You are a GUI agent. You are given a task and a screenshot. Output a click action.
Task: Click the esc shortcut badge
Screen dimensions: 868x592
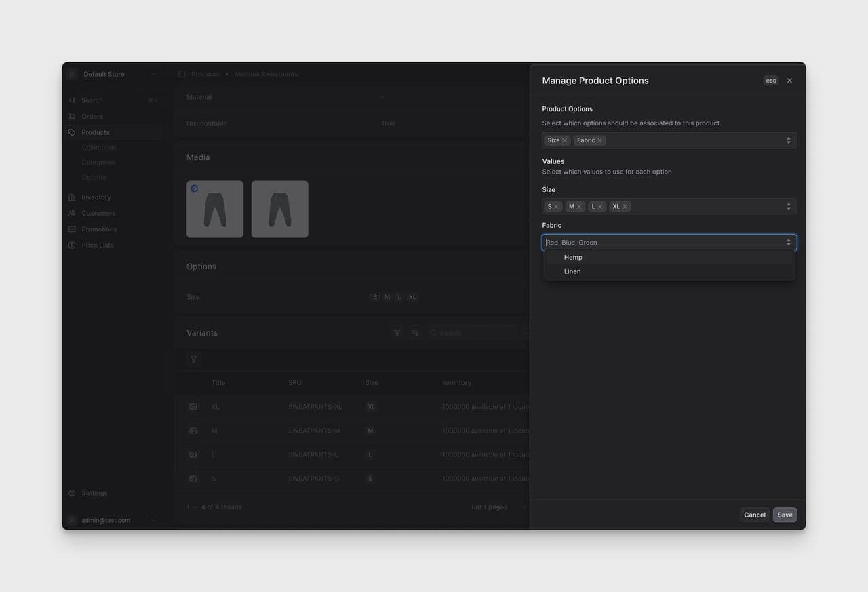(771, 81)
